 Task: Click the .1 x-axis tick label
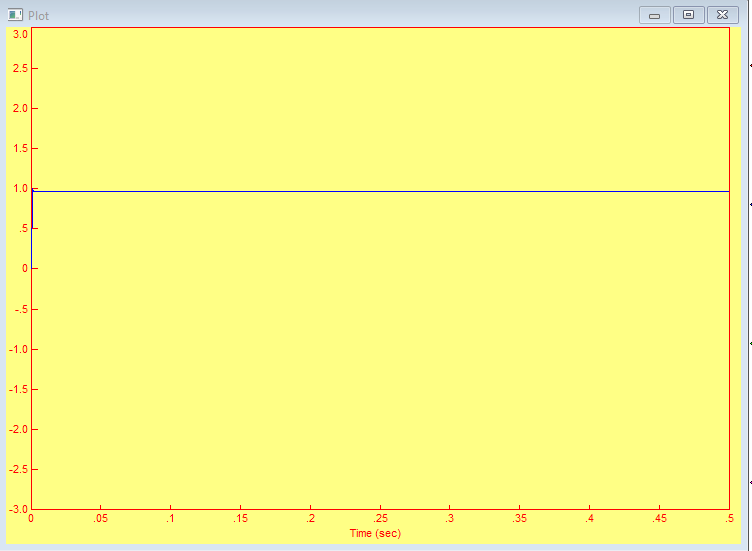pos(170,518)
